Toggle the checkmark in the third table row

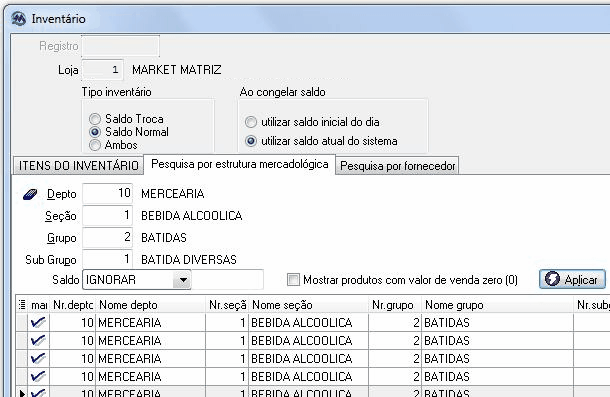pyautogui.click(x=38, y=358)
